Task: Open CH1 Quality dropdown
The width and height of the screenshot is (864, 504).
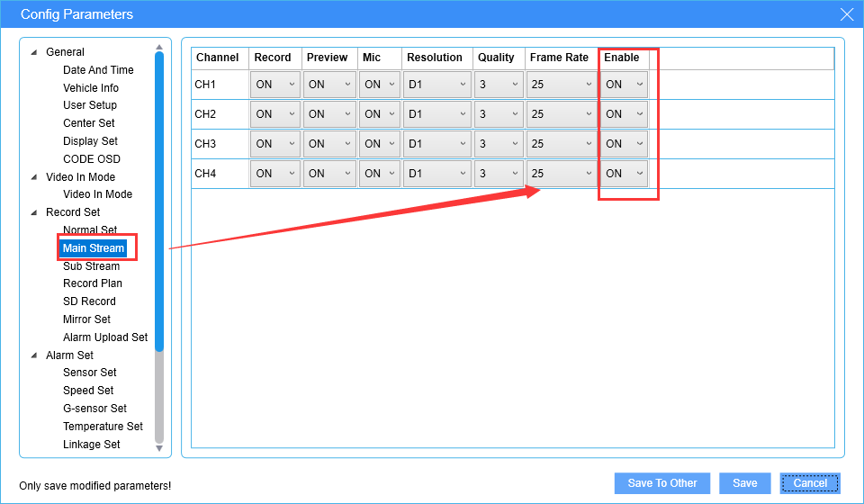Action: 498,85
